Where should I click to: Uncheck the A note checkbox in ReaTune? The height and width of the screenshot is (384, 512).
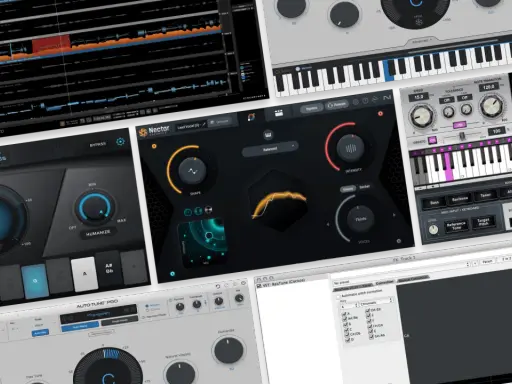[x=344, y=314]
